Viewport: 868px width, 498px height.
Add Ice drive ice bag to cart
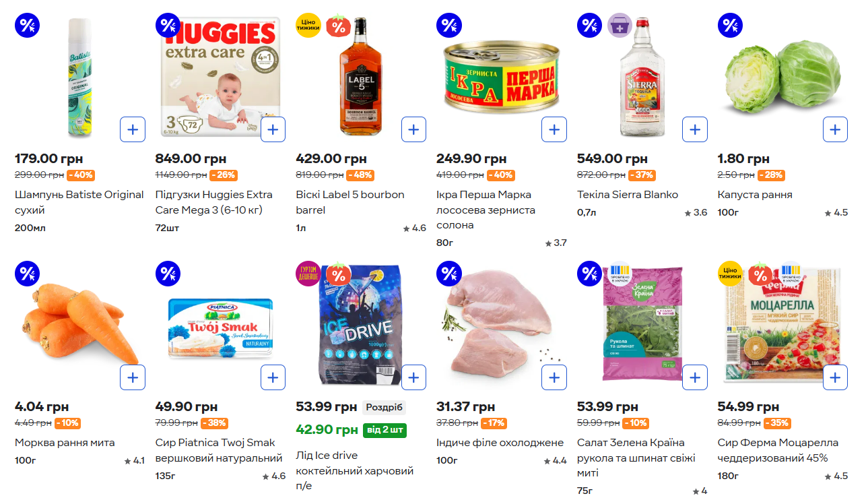coord(413,377)
